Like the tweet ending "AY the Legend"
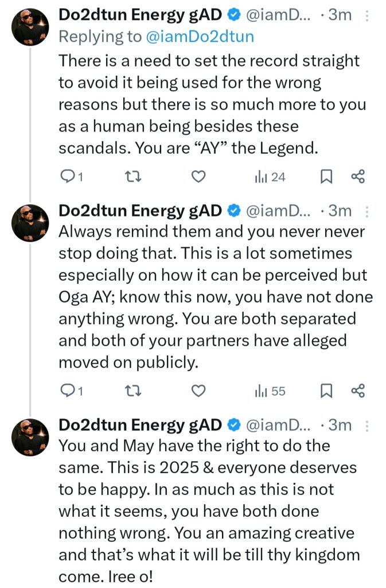The image size is (386, 588). pyautogui.click(x=198, y=177)
